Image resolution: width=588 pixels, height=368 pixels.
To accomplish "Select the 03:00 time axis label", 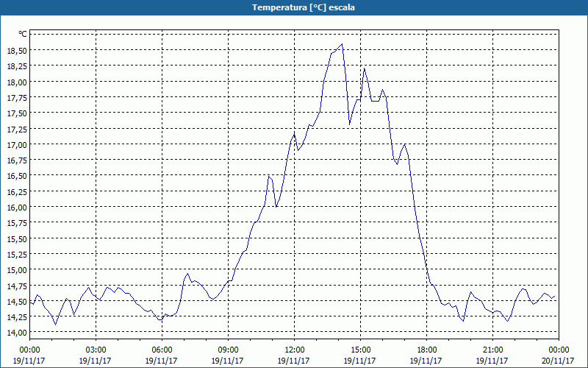I will [96, 350].
